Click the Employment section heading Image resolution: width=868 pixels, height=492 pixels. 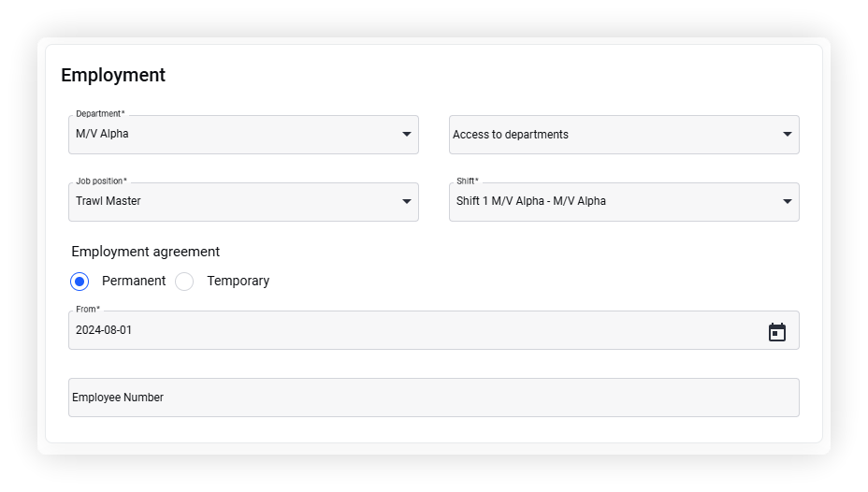click(113, 75)
